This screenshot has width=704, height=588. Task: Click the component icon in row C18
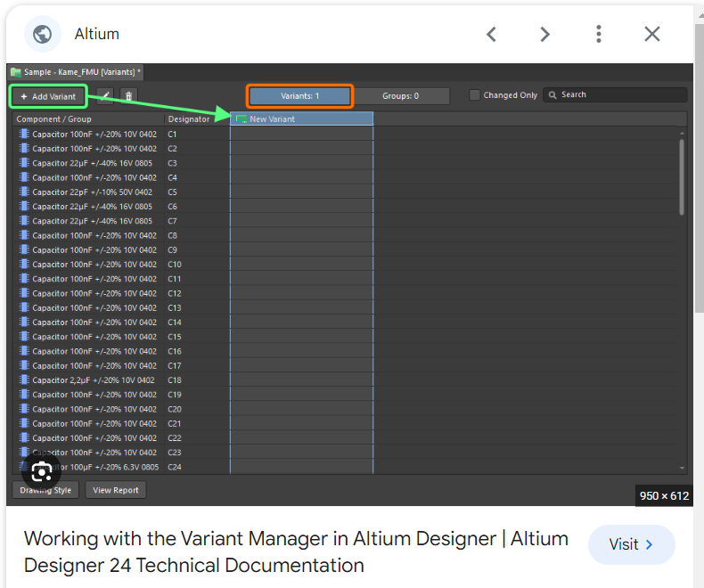[x=24, y=380]
